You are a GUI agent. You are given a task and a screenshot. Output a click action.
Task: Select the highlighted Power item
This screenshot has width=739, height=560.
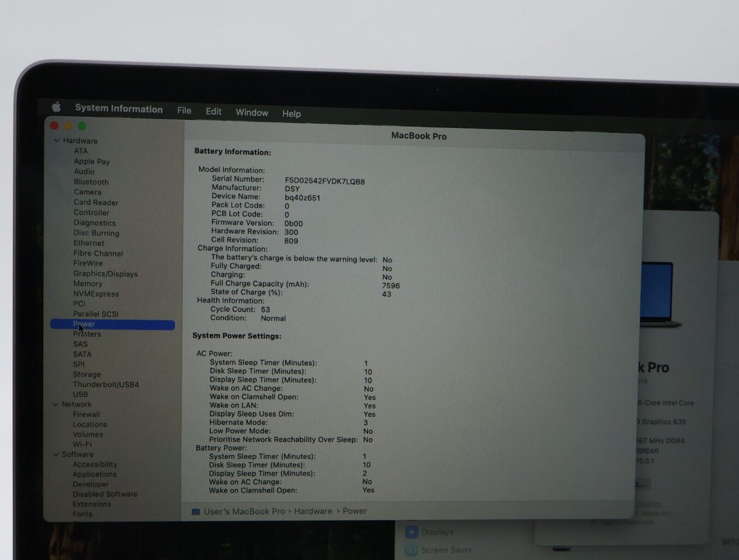(113, 324)
